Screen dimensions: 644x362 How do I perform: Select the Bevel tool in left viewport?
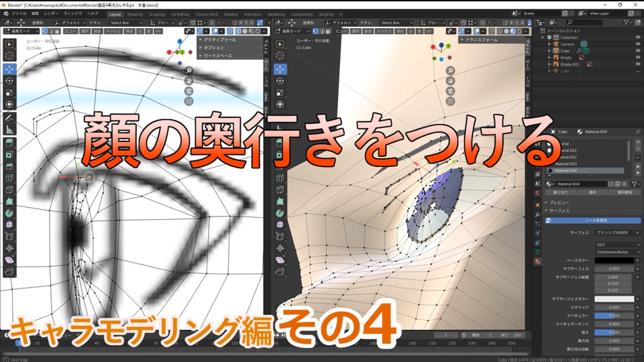click(x=9, y=166)
